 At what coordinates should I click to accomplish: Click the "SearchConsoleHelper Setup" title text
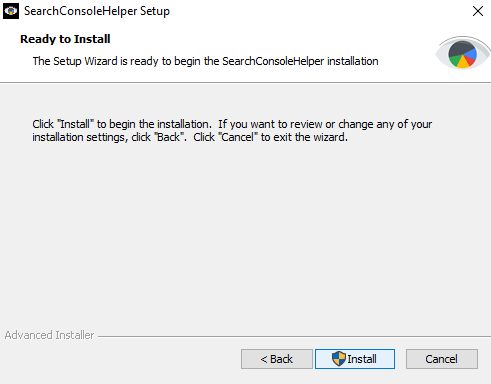pyautogui.click(x=97, y=11)
